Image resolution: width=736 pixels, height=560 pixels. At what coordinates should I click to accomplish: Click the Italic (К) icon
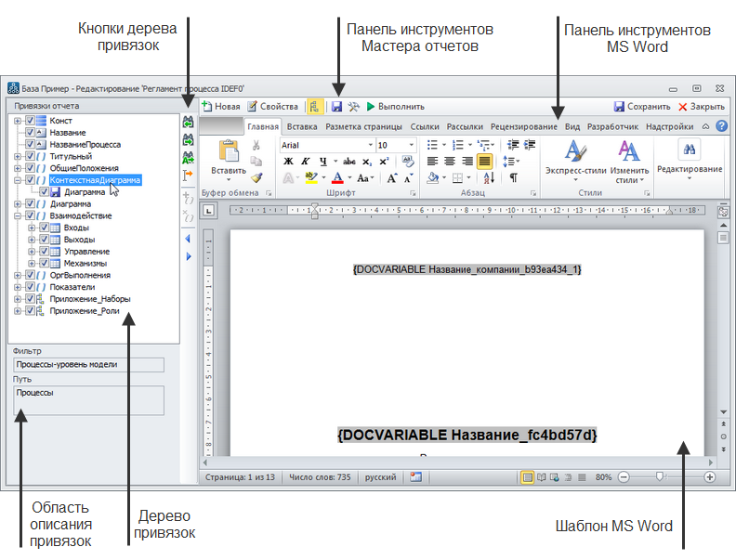(x=305, y=161)
